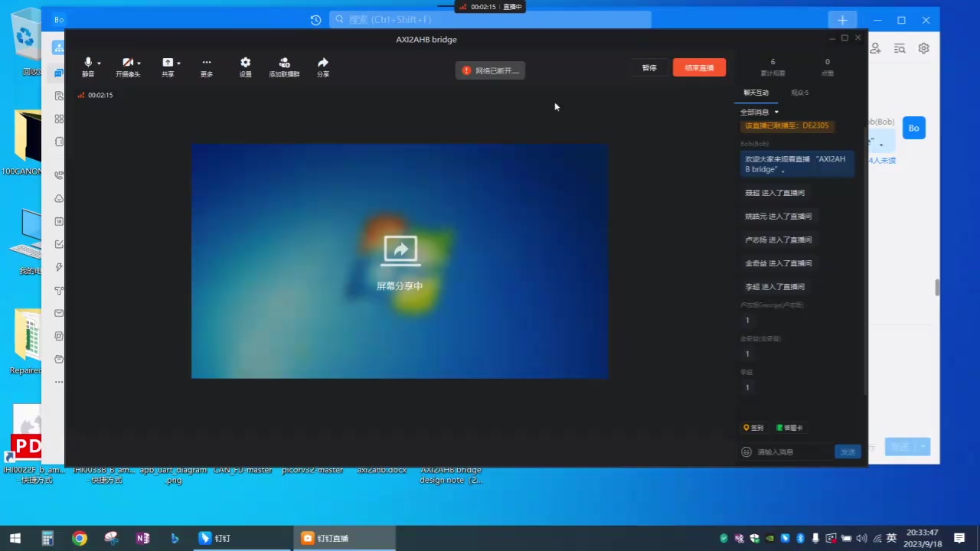Select the picorv32-master desktop folder
Screen dimensions: 980x551
[x=312, y=470]
